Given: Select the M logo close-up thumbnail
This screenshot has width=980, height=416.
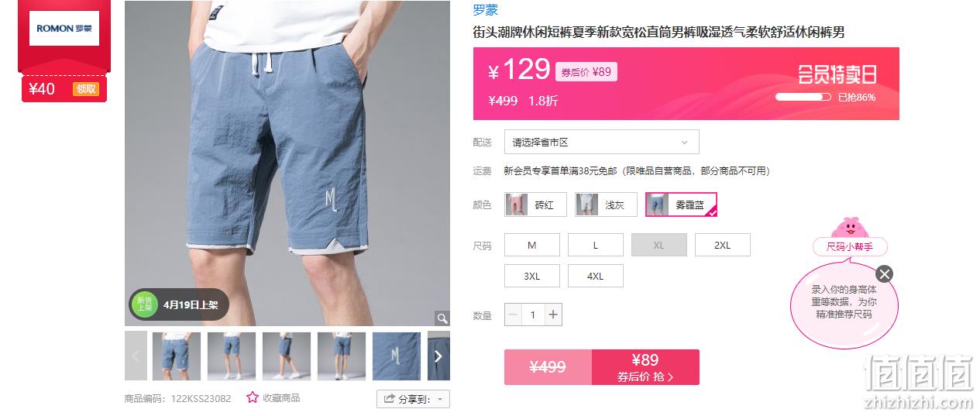Looking at the screenshot, I should pyautogui.click(x=397, y=356).
